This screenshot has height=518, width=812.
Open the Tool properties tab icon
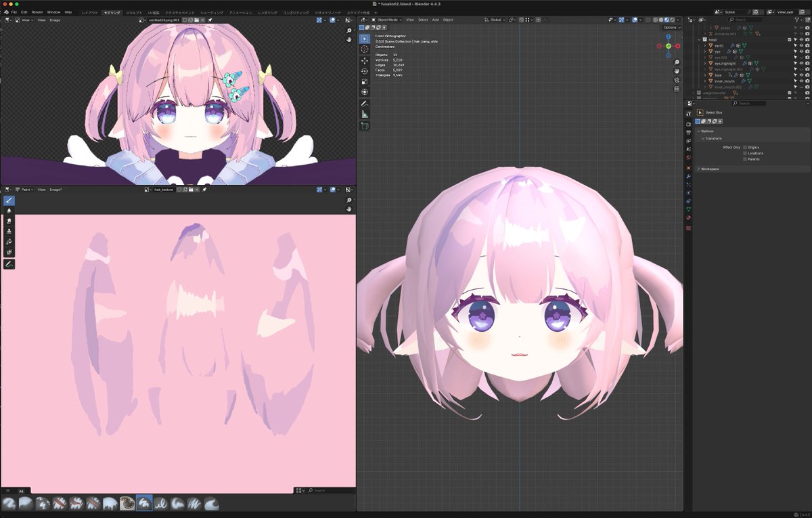pyautogui.click(x=688, y=113)
